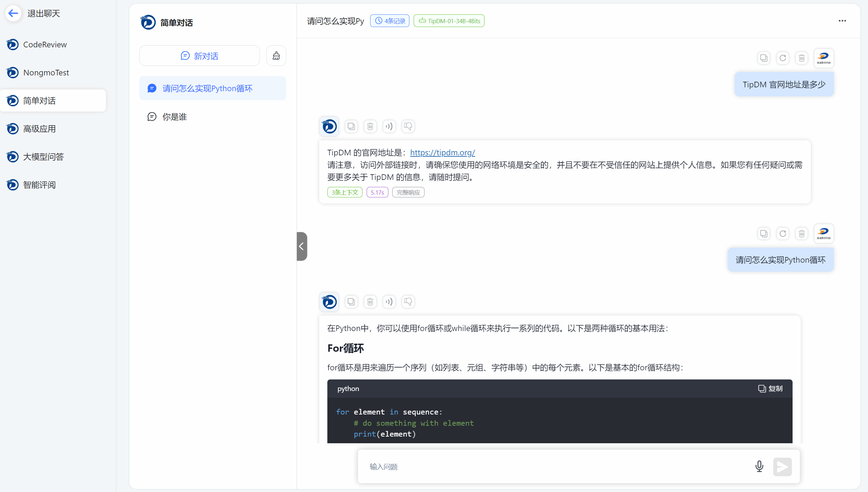868x492 pixels.
Task: Dislike the TipDM website answer
Action: click(408, 126)
